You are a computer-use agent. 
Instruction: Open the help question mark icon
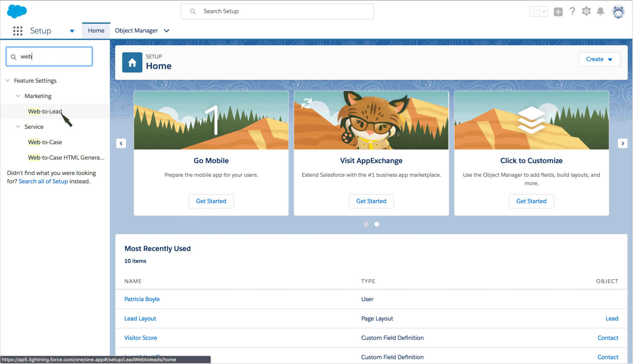(572, 11)
